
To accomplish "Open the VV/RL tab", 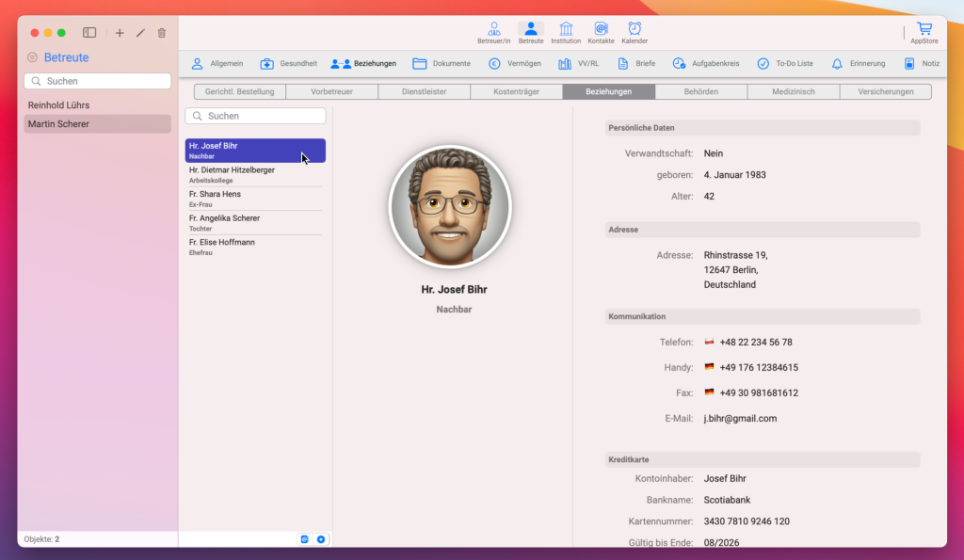I will (x=579, y=63).
